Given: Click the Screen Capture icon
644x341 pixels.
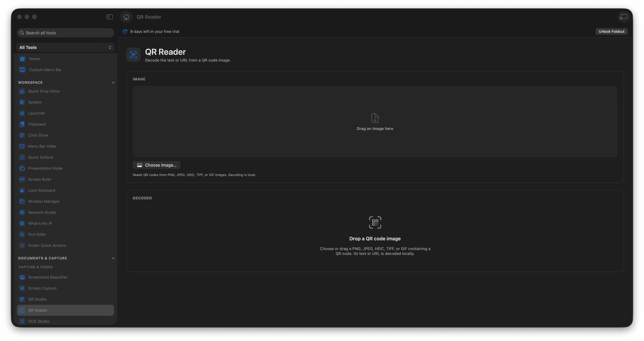Looking at the screenshot, I should pyautogui.click(x=22, y=288).
